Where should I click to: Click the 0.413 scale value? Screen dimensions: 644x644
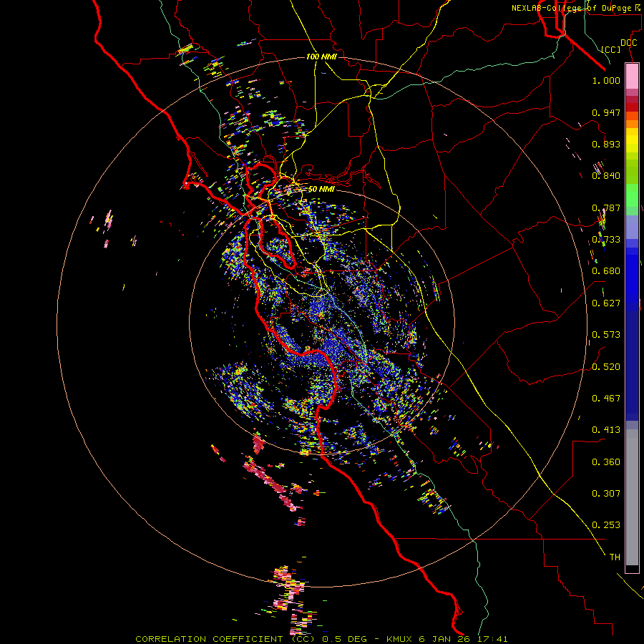pos(606,430)
